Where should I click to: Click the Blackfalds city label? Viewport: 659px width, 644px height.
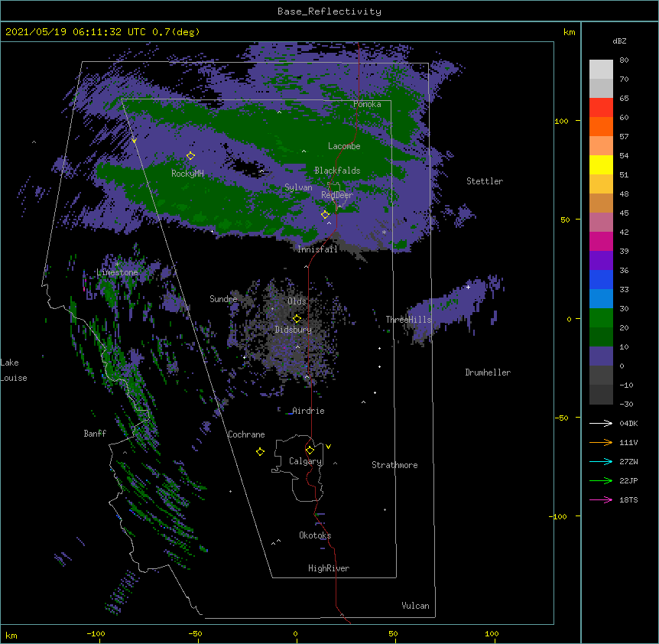click(x=337, y=171)
